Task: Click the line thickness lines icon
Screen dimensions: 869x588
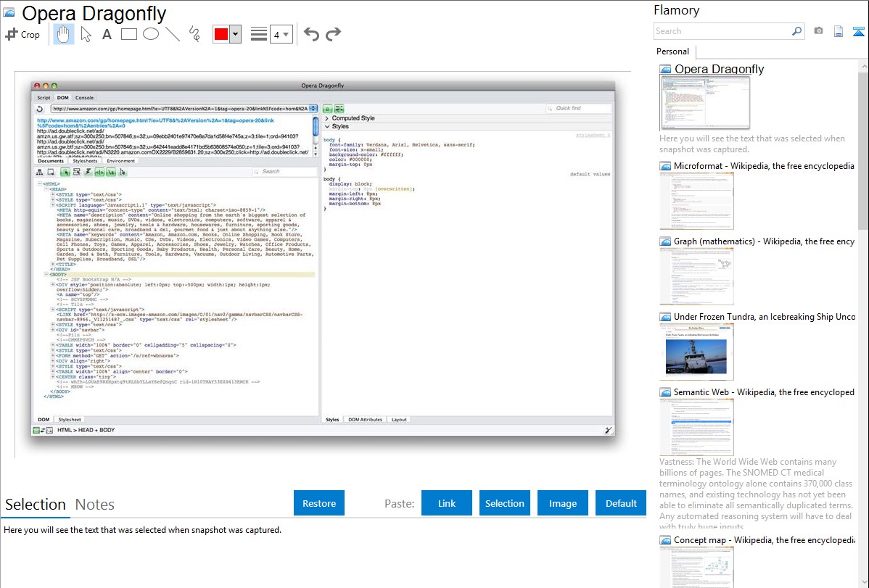Action: (259, 34)
